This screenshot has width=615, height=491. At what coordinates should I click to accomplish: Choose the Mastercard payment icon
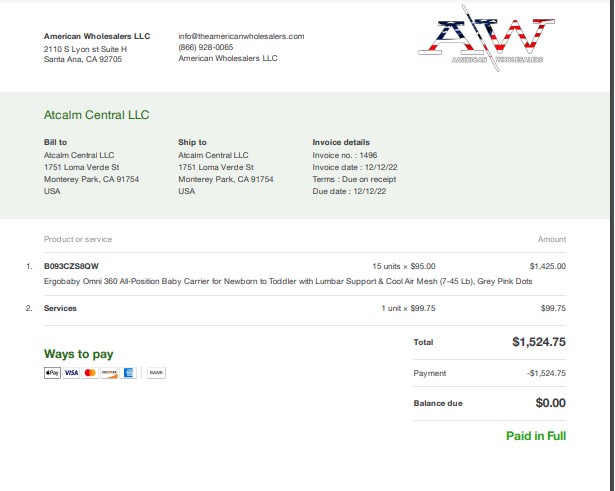90,373
